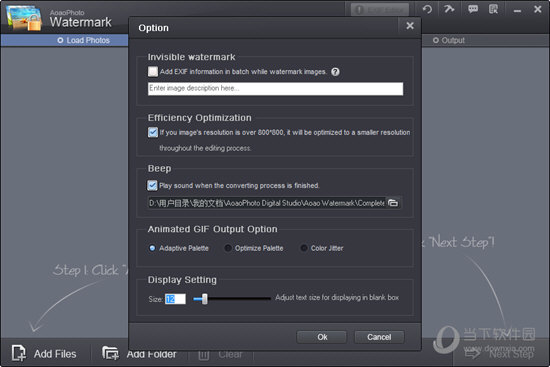Click the Add Folder icon in main window

pyautogui.click(x=110, y=353)
